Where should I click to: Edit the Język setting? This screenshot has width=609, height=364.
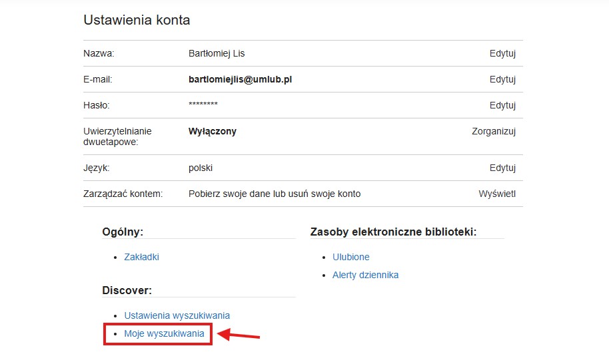pyautogui.click(x=502, y=168)
